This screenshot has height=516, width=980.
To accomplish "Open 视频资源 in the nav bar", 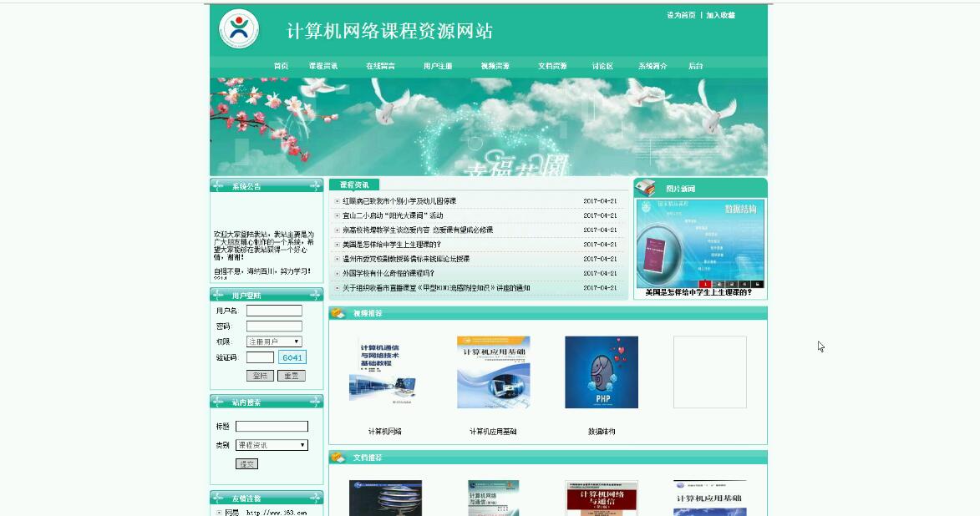I will pyautogui.click(x=495, y=66).
